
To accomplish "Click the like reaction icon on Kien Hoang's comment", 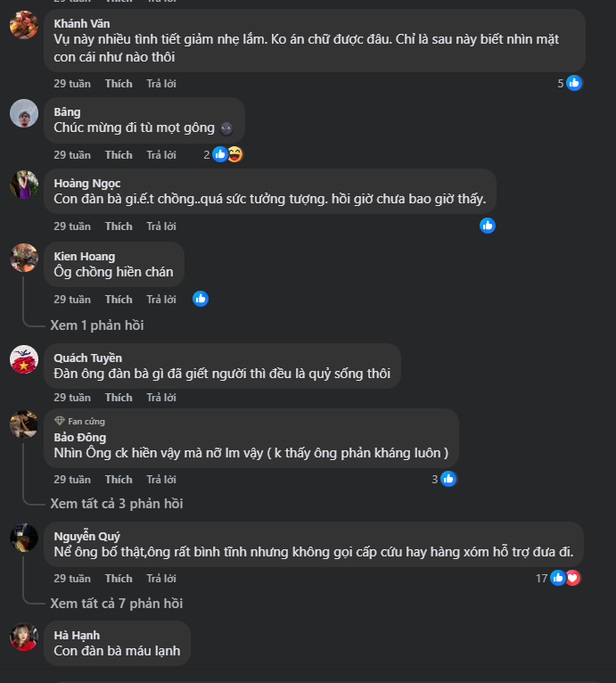I will pos(201,299).
